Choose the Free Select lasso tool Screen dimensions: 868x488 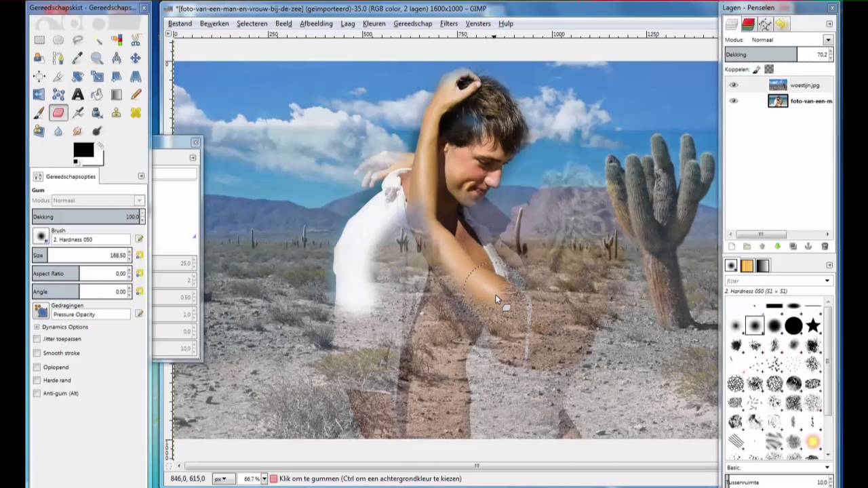[x=78, y=40]
